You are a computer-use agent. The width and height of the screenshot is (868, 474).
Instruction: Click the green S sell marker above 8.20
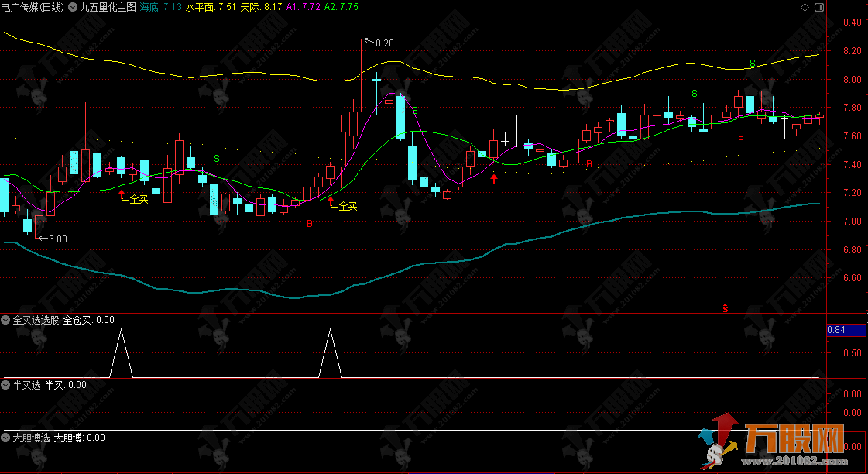[752, 63]
